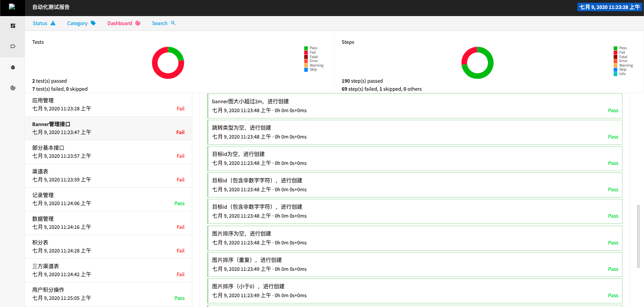Open the target spiral icon in sidebar
Screen dimensions: 644x307
coord(13,88)
